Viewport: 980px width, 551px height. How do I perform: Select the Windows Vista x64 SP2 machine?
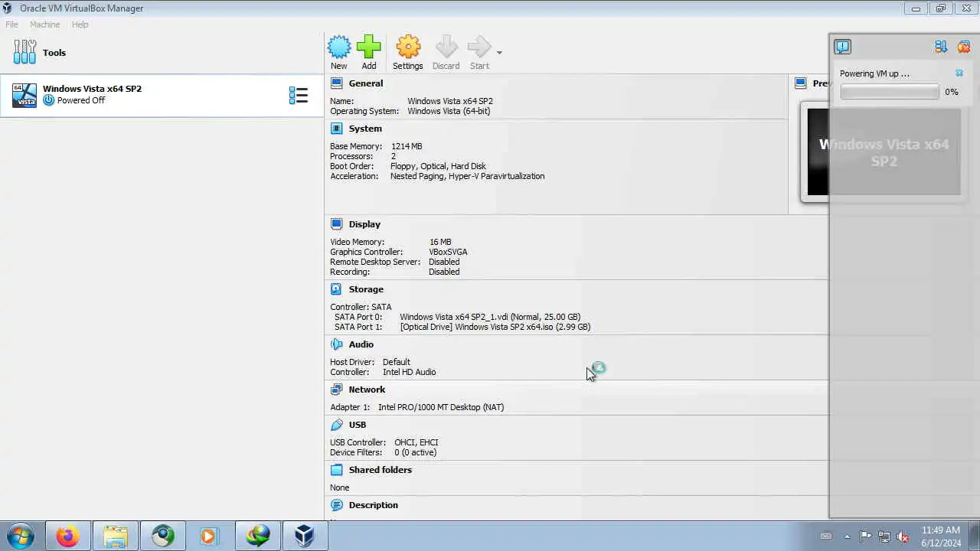(162, 95)
